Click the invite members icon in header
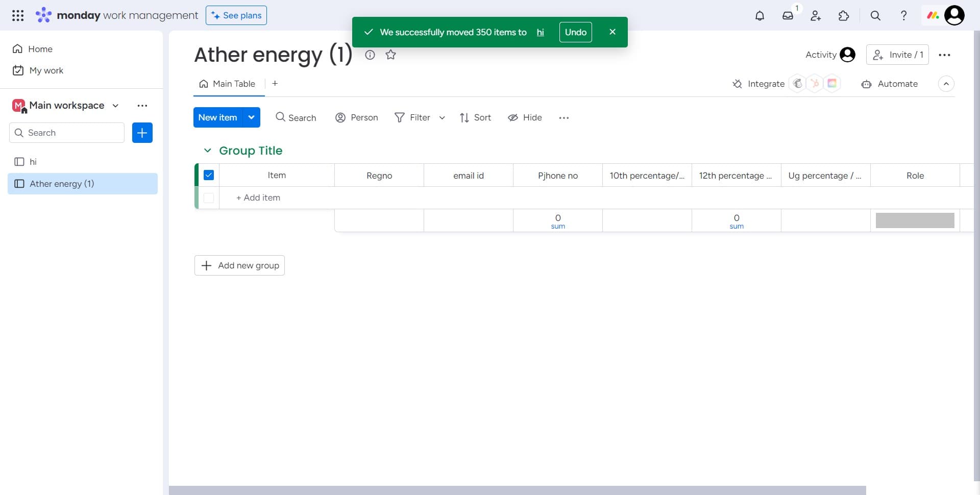 pos(816,16)
